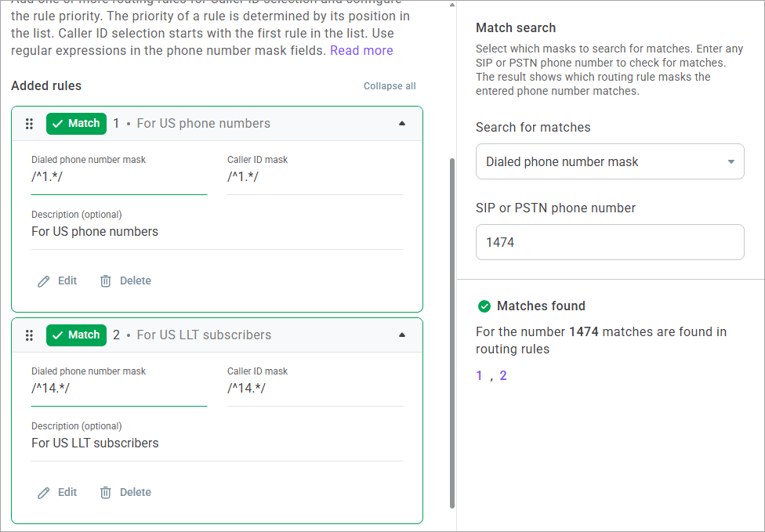Click pencil Edit icon for US LLT subscribers rule
Screen dimensions: 765x532
pos(44,493)
